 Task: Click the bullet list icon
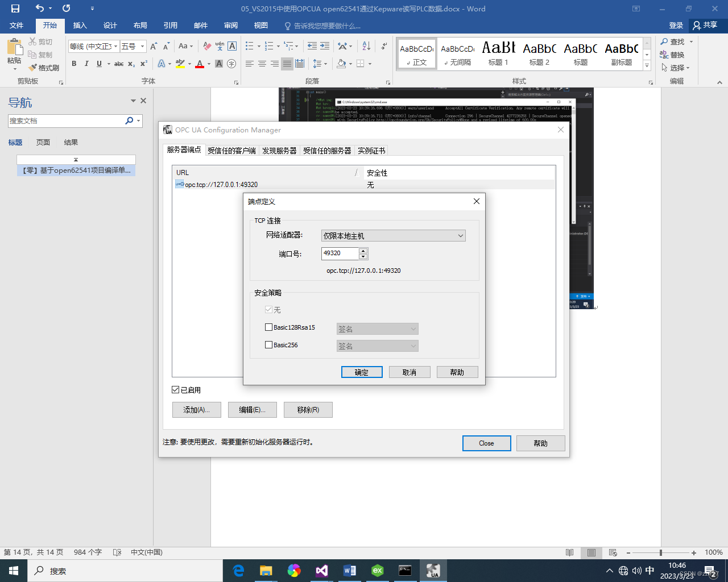250,46
